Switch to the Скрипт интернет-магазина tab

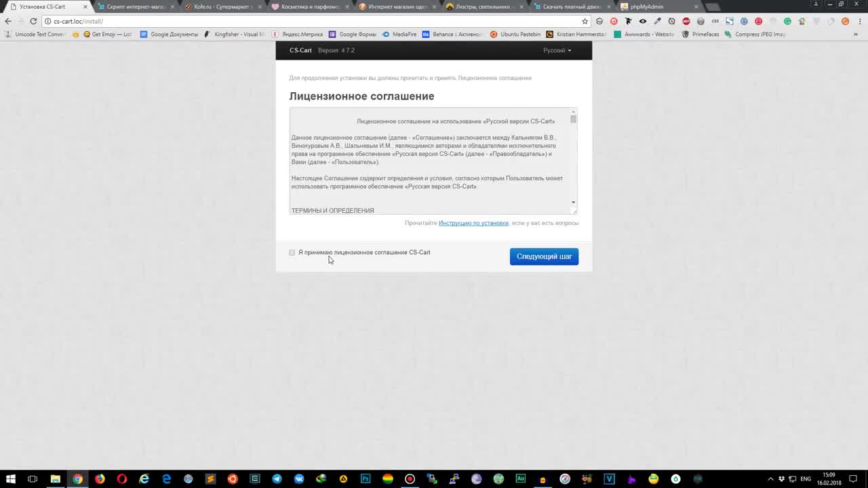[136, 7]
